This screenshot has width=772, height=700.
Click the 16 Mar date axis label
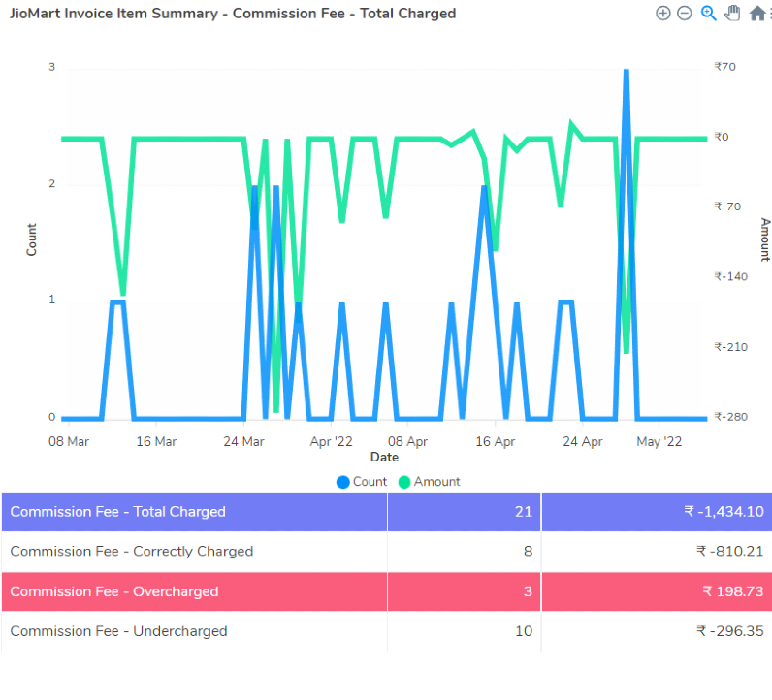click(x=156, y=441)
